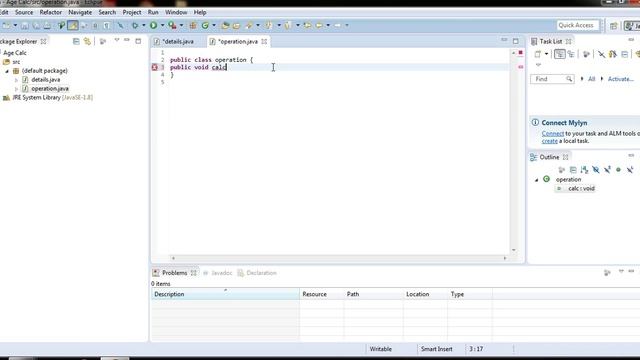Click the New Java Package icon
The width and height of the screenshot is (640, 360).
(x=193, y=25)
